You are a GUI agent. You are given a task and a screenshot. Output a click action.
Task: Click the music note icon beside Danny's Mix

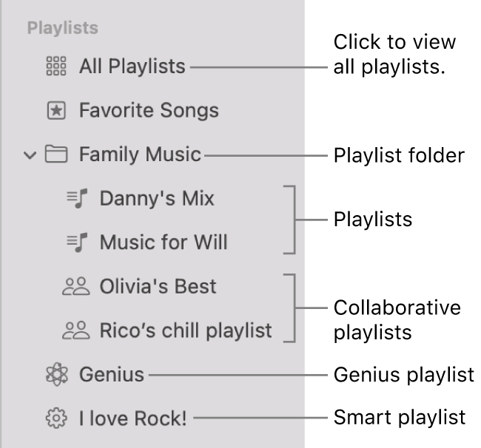(77, 198)
